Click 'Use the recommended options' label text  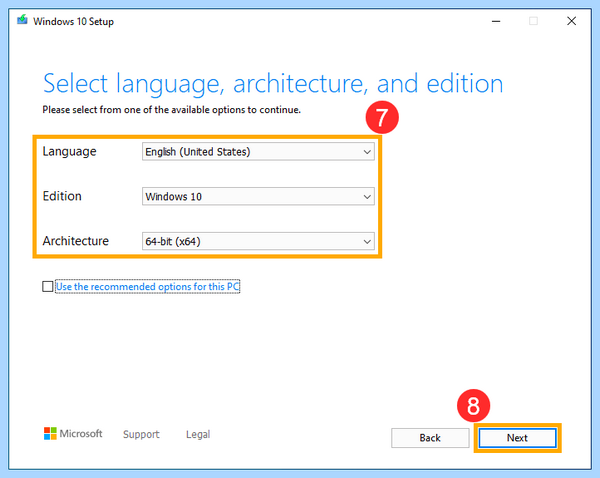click(x=148, y=287)
